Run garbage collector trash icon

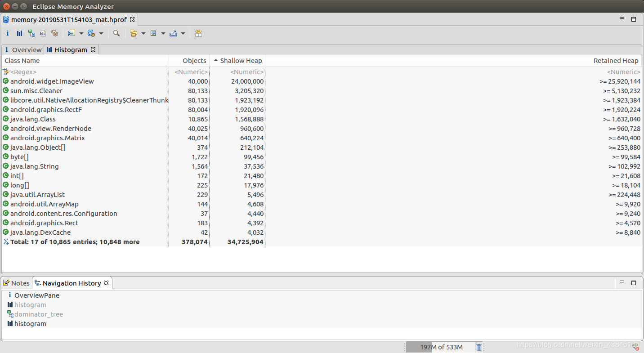point(479,347)
